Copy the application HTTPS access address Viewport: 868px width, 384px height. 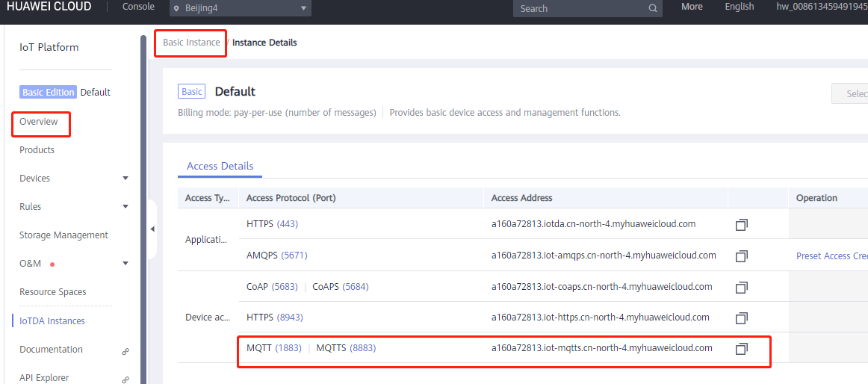(x=741, y=225)
